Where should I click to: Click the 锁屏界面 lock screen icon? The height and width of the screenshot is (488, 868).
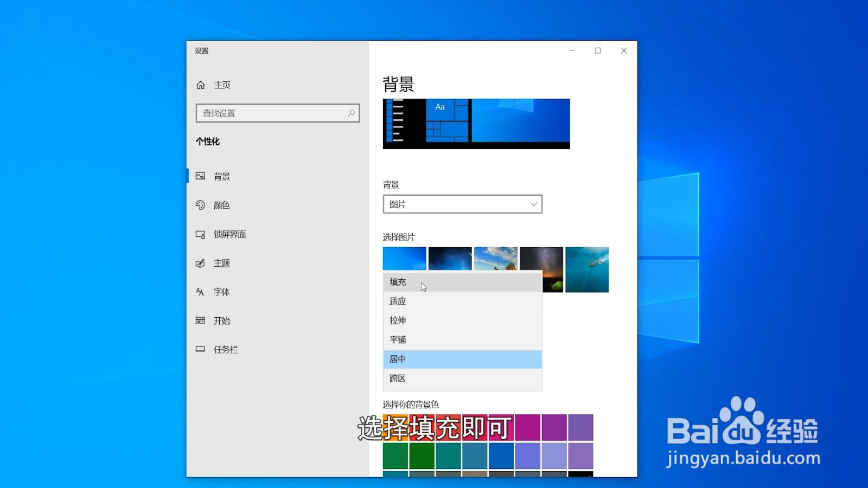200,234
